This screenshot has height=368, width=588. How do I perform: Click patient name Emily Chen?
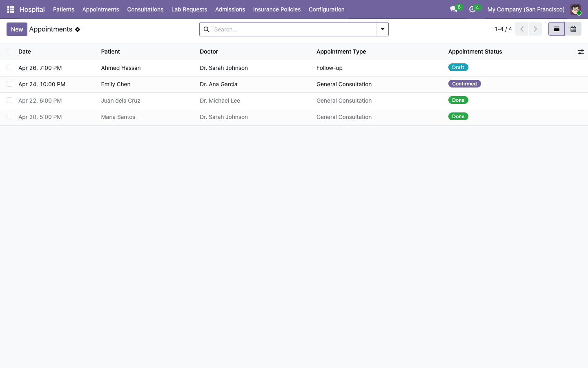116,84
